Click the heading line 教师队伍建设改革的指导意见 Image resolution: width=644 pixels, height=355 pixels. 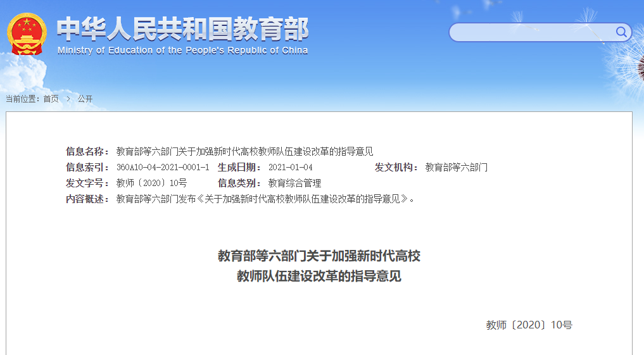pos(319,277)
